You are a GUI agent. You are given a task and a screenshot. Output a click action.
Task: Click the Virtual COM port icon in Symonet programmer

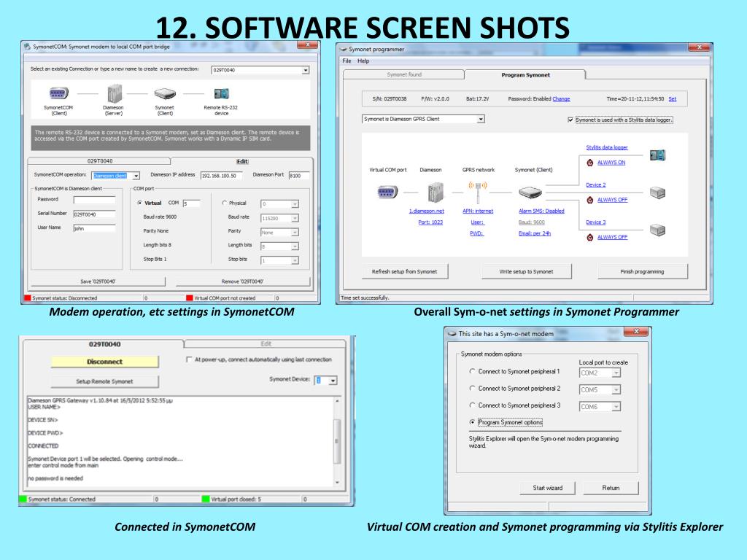click(x=387, y=192)
